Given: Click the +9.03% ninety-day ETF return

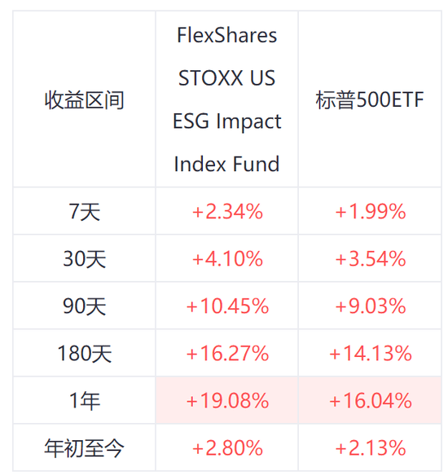Looking at the screenshot, I should pyautogui.click(x=371, y=306).
